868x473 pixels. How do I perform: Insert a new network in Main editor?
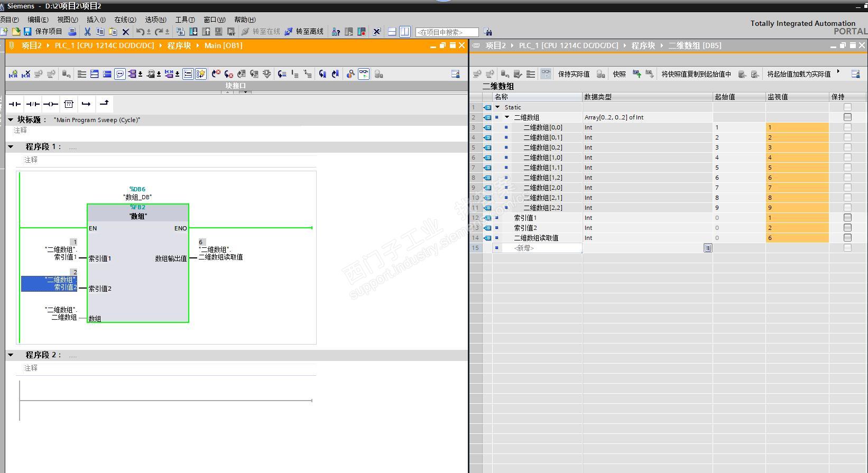[13, 74]
